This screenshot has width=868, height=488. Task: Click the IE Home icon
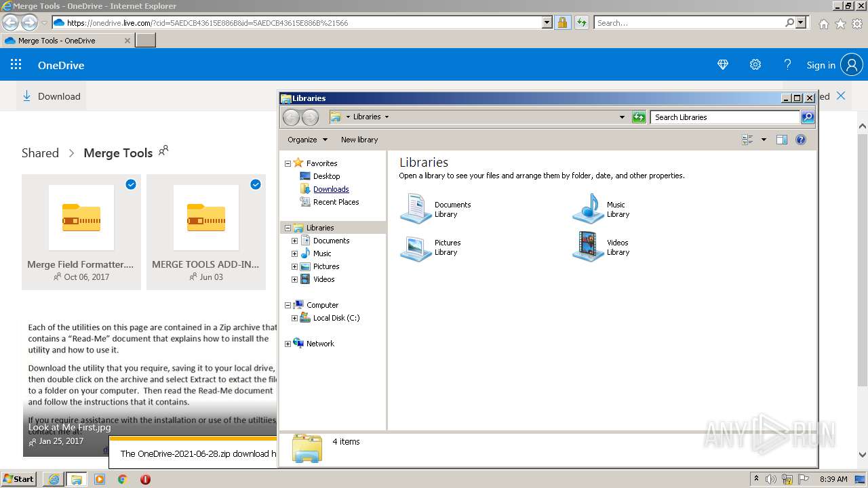(823, 24)
